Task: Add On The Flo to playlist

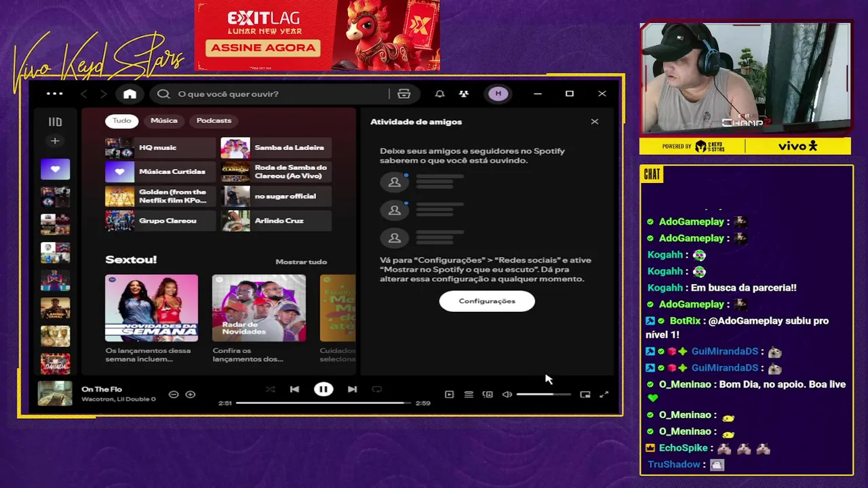Action: 191,394
